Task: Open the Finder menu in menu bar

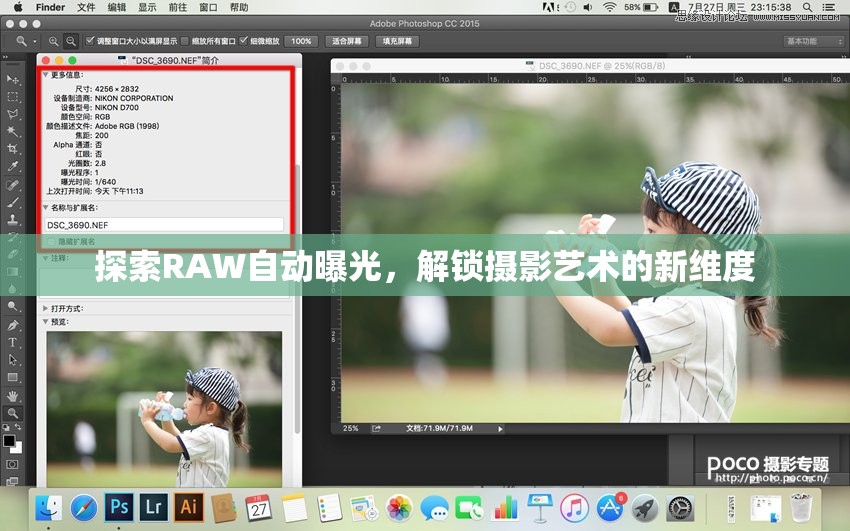Action: 50,7
